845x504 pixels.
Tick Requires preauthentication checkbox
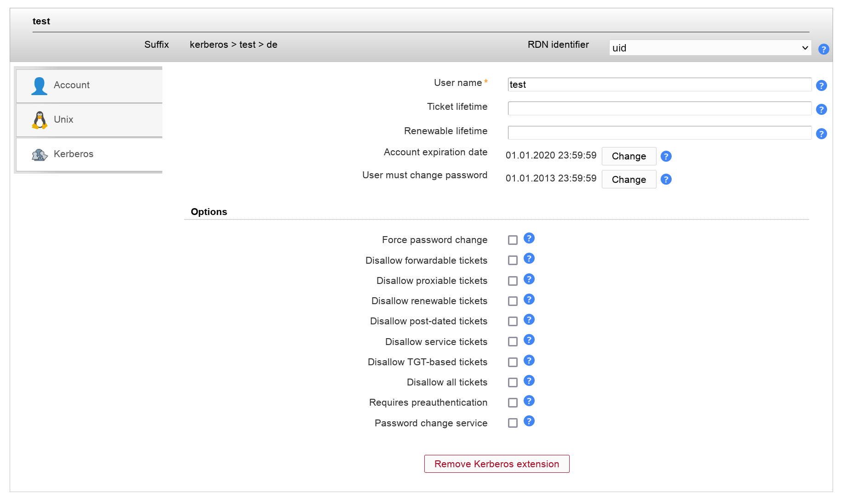(x=513, y=403)
